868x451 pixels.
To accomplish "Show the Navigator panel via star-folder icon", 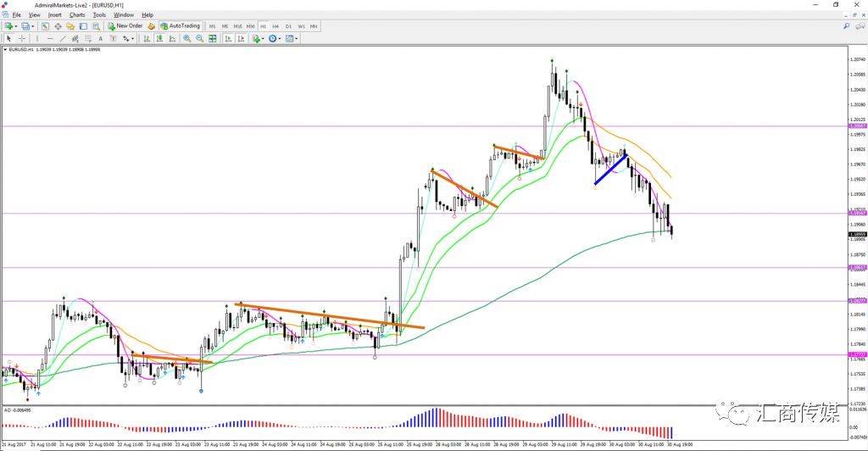I will [70, 26].
